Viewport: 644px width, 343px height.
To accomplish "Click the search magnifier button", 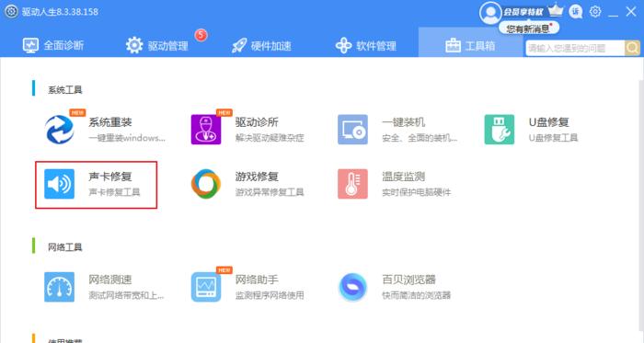I will click(633, 48).
